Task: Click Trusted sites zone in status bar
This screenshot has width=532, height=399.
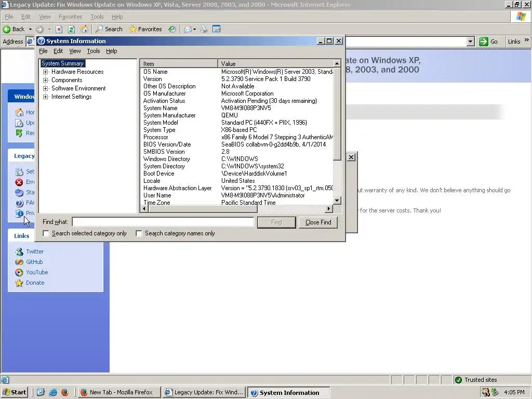Action: click(491, 380)
